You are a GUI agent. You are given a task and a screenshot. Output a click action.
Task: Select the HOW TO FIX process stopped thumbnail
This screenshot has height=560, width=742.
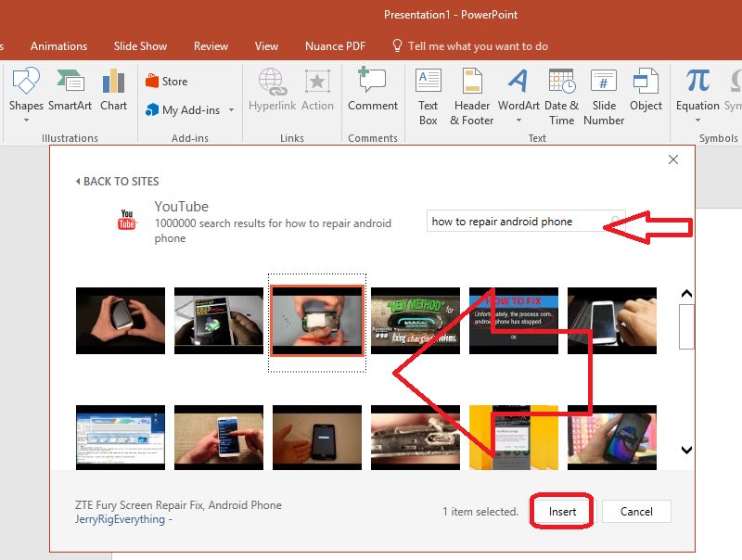[514, 321]
